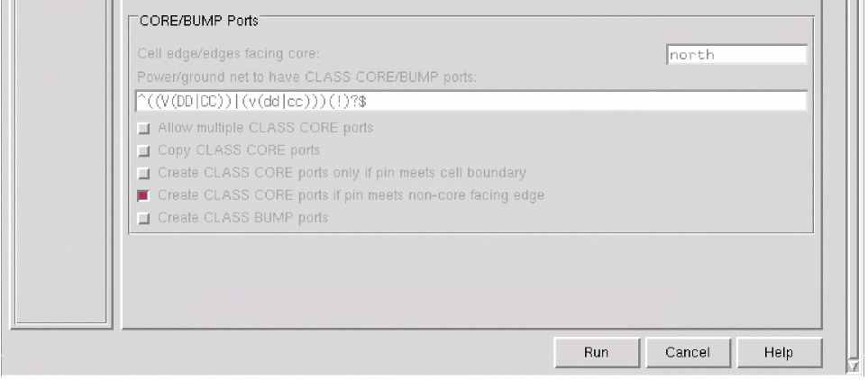The width and height of the screenshot is (868, 380).
Task: Check Create CLASS CORE ports only if pin meets cell boundary
Action: (142, 172)
